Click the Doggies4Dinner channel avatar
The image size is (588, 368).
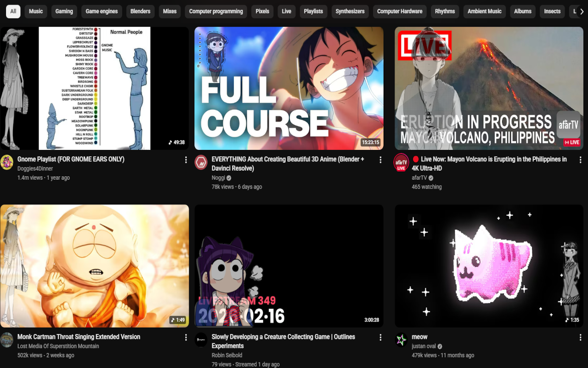pos(6,162)
